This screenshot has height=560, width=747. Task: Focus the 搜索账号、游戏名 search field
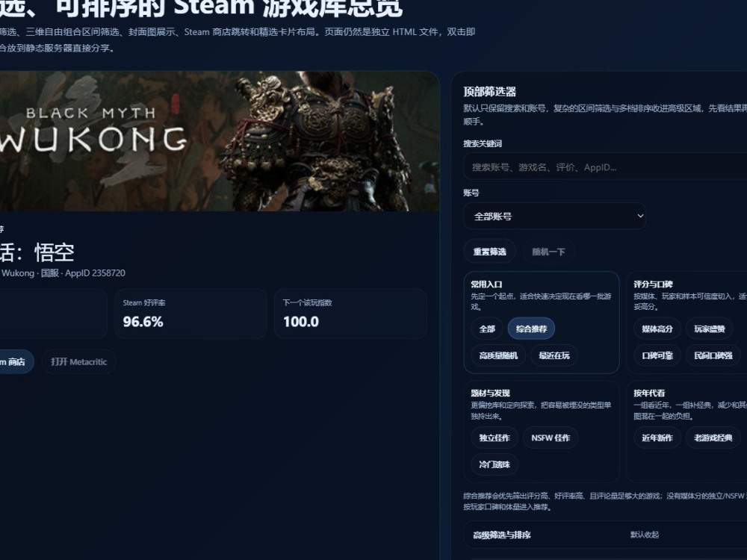click(605, 167)
